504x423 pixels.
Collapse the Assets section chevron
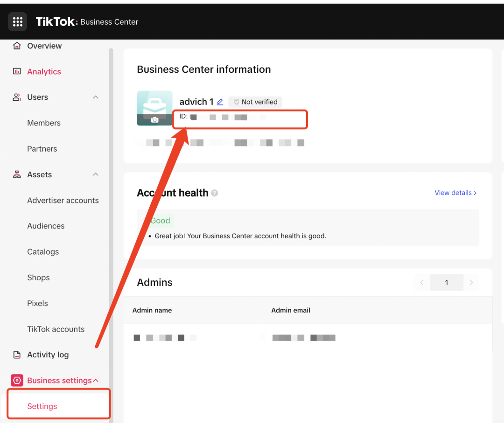click(x=96, y=174)
